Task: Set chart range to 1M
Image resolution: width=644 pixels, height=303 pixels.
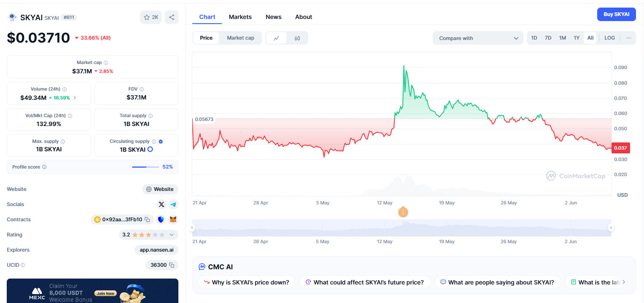Action: (x=562, y=38)
